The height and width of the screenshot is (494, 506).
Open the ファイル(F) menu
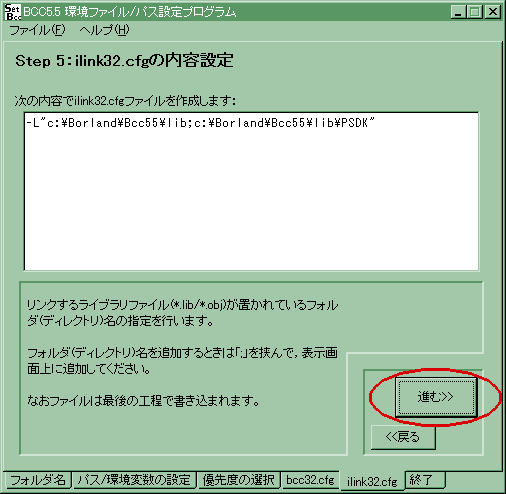pos(37,30)
